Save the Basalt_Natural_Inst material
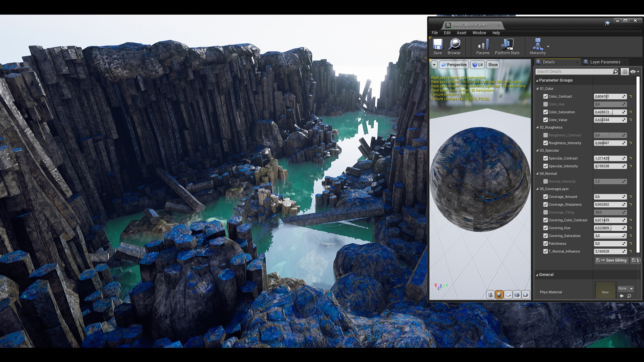This screenshot has width=644, height=362. [438, 47]
